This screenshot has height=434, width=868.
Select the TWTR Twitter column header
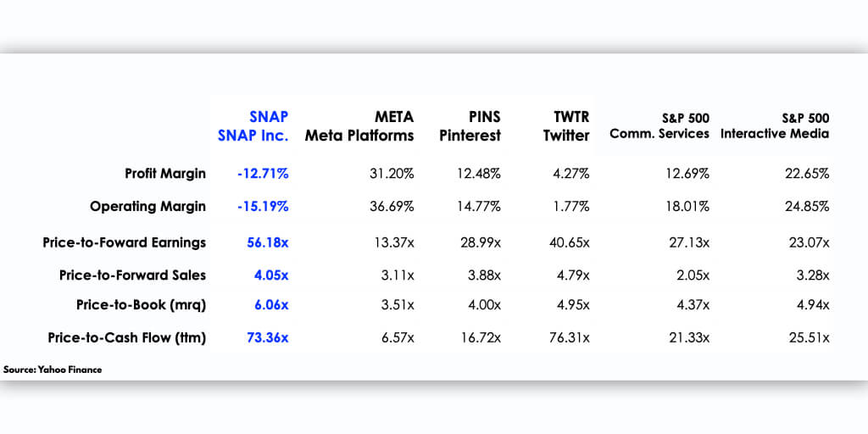point(566,126)
